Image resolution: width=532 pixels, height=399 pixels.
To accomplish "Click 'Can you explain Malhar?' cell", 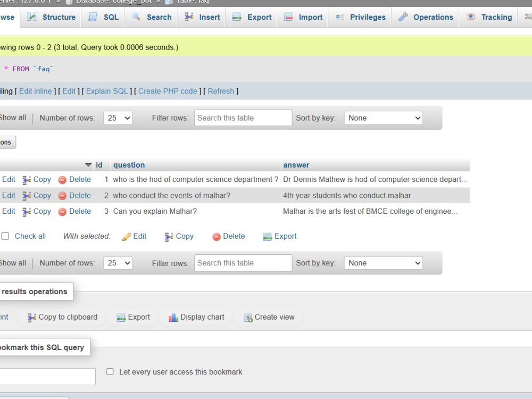I will [x=195, y=211].
